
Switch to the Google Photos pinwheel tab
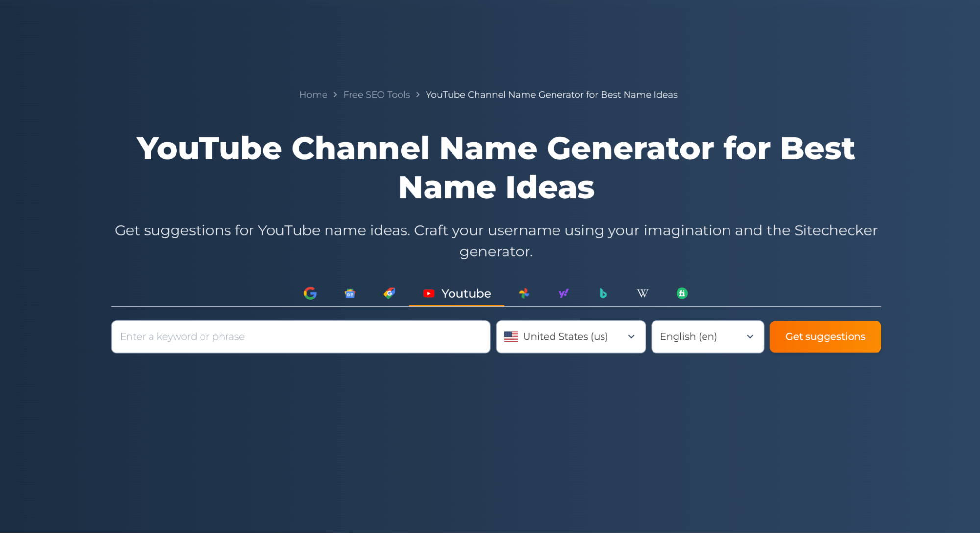(x=524, y=293)
